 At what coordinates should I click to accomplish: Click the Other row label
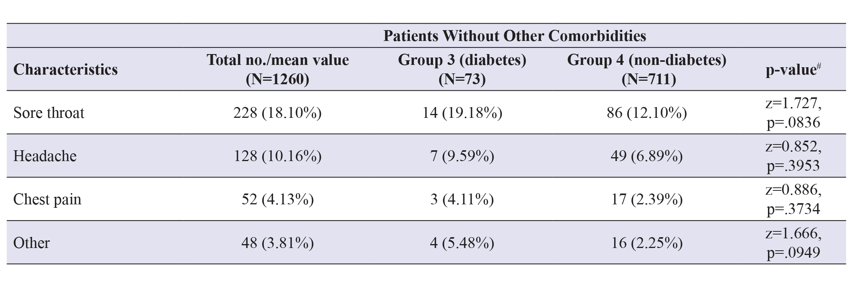click(31, 243)
